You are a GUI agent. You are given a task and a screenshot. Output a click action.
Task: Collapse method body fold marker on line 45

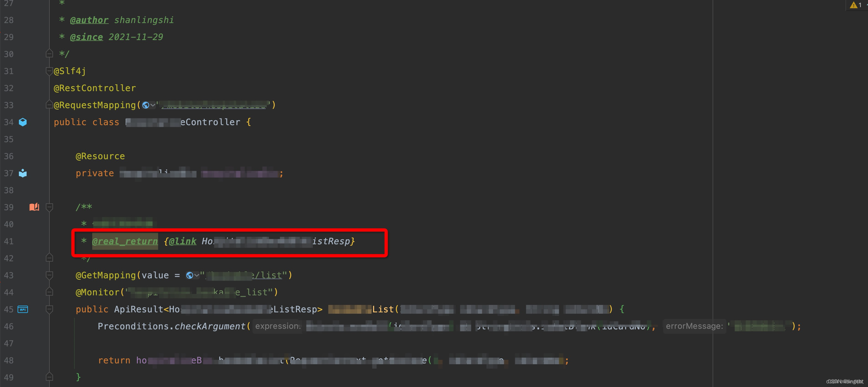pos(49,309)
